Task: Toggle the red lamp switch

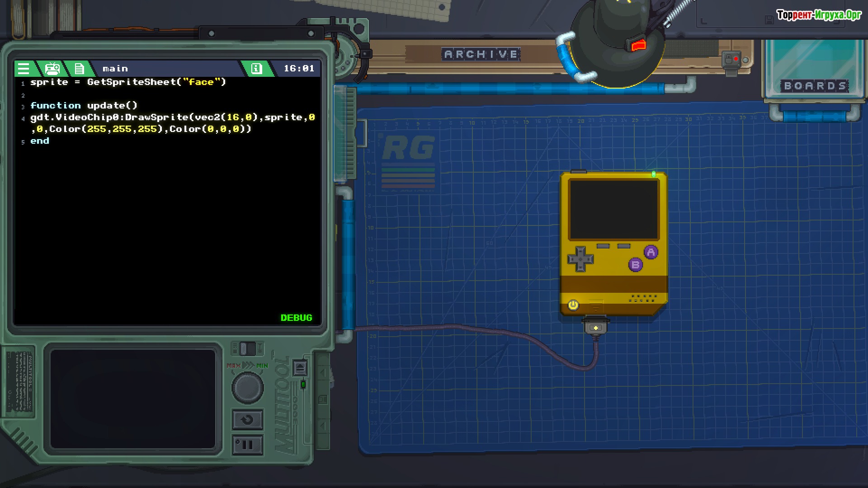Action: (x=638, y=45)
